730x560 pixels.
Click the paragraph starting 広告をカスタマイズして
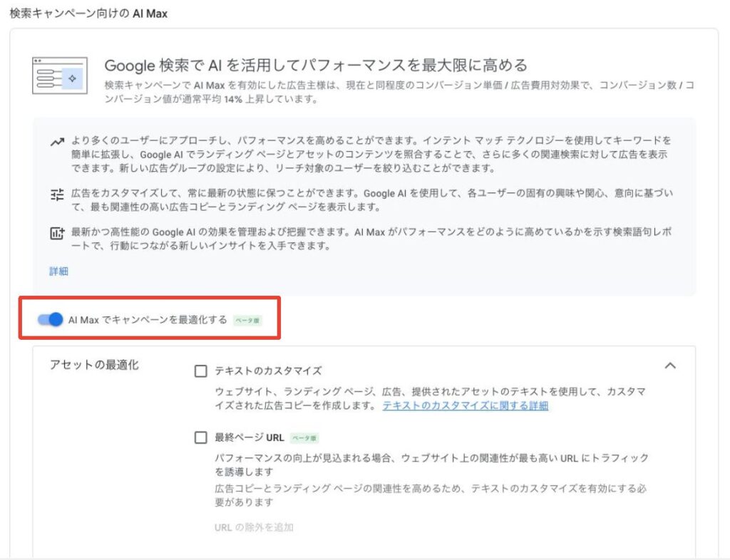tap(372, 200)
